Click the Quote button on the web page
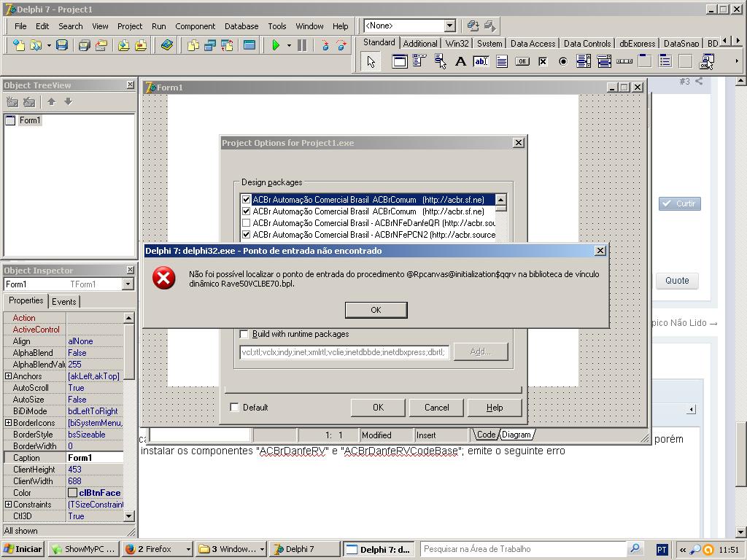The height and width of the screenshot is (560, 747). 677,281
